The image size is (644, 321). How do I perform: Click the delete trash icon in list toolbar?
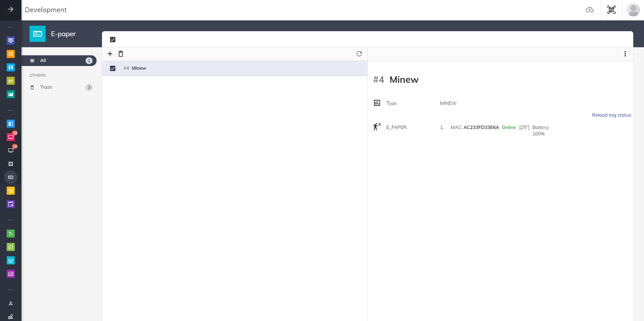coord(121,54)
